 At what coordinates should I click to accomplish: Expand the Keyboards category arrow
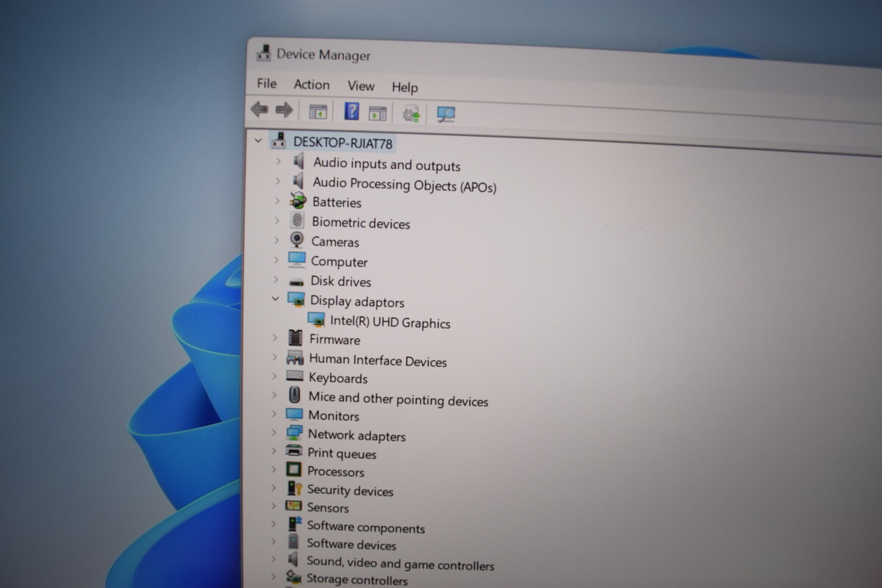tap(274, 376)
